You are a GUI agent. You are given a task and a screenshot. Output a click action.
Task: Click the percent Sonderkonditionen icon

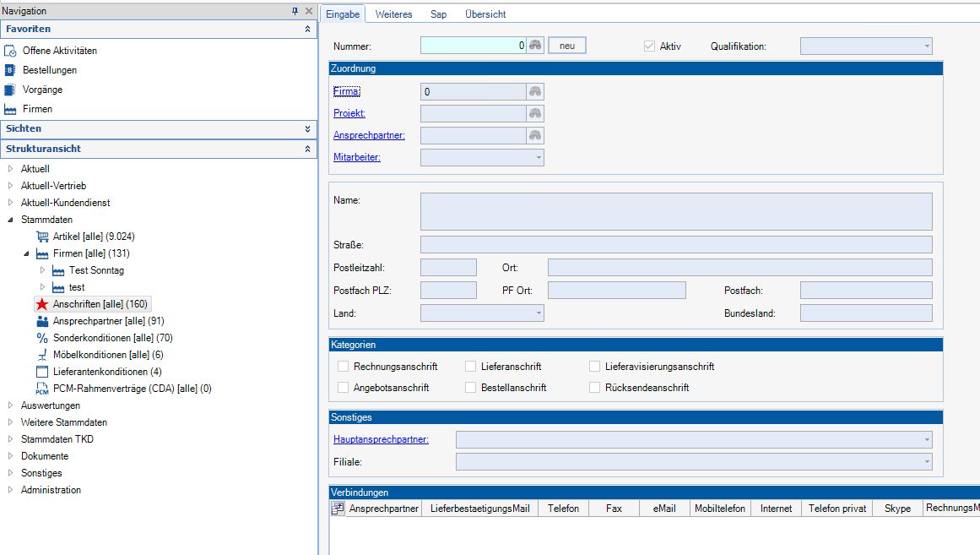[x=42, y=338]
